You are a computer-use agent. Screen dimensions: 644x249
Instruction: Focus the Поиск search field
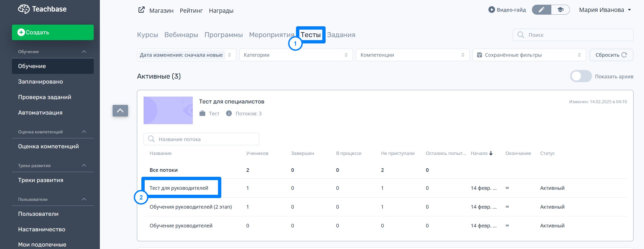tap(573, 35)
